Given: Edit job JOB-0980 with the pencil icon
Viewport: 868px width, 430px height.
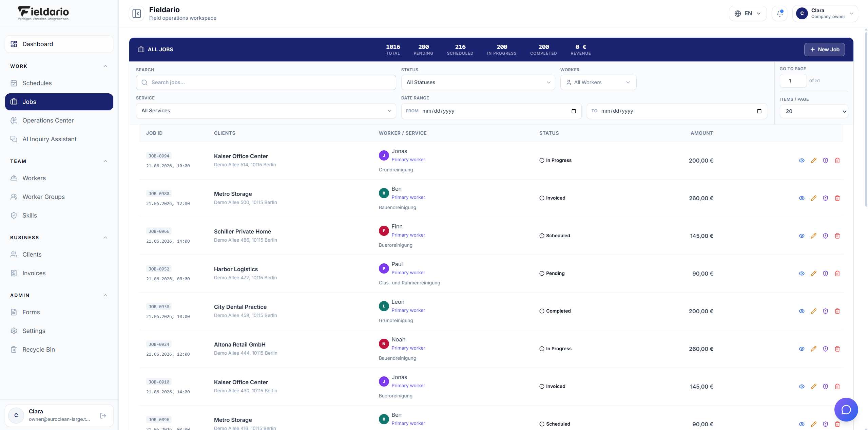Looking at the screenshot, I should pos(813,198).
